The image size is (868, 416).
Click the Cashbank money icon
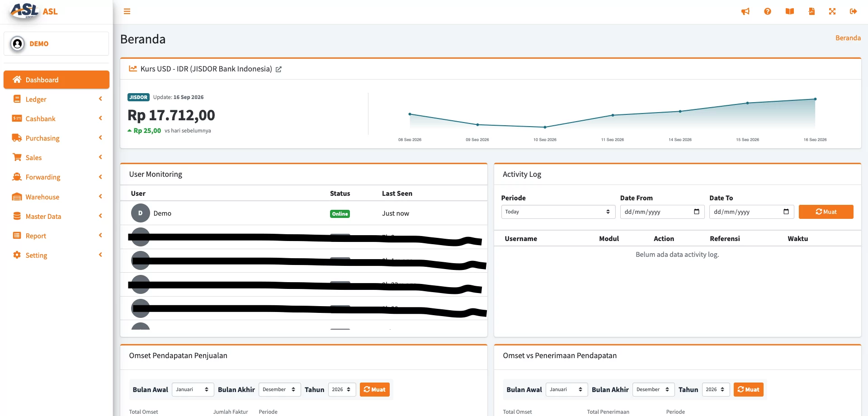pyautogui.click(x=17, y=118)
